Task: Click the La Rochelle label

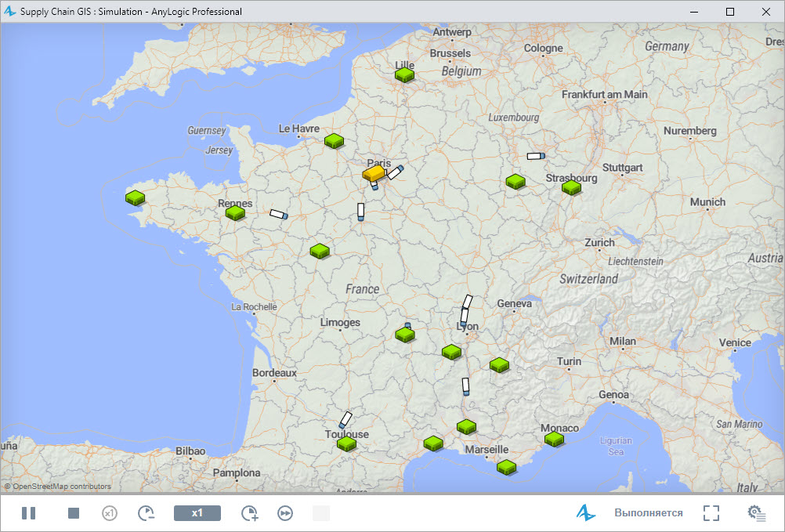Action: pos(254,307)
